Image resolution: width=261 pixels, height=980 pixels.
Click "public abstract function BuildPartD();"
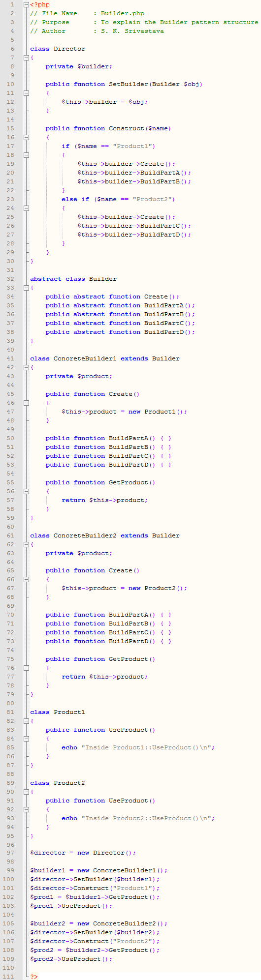click(x=120, y=332)
